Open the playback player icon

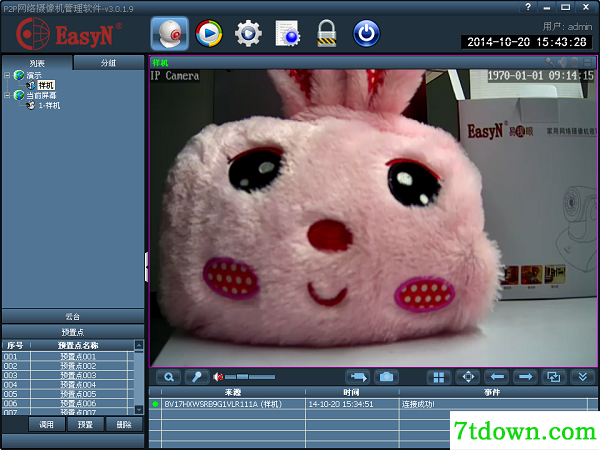pyautogui.click(x=209, y=33)
